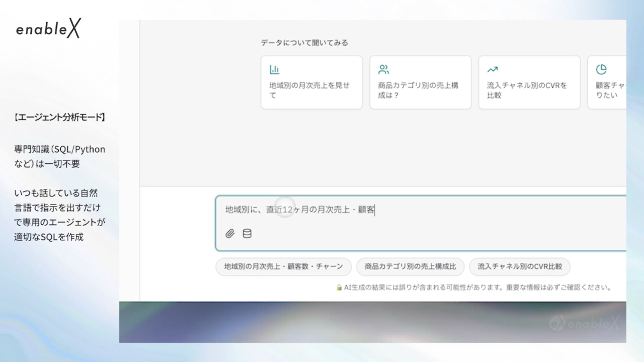This screenshot has width=644, height=362.
Task: Select chip 地域別の月次売上・顧客数・チャーン
Action: 283,266
